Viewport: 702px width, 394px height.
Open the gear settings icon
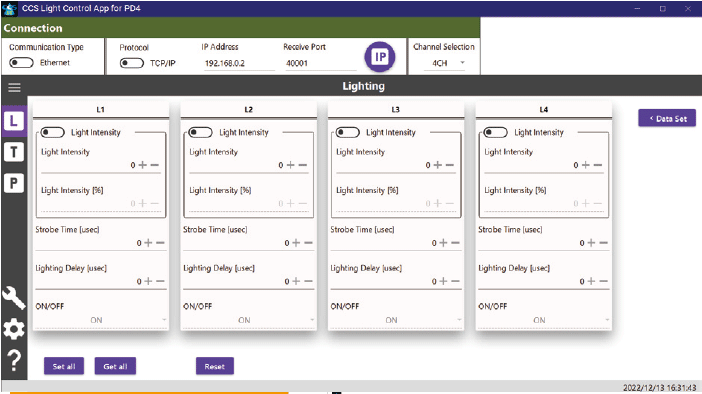14,330
